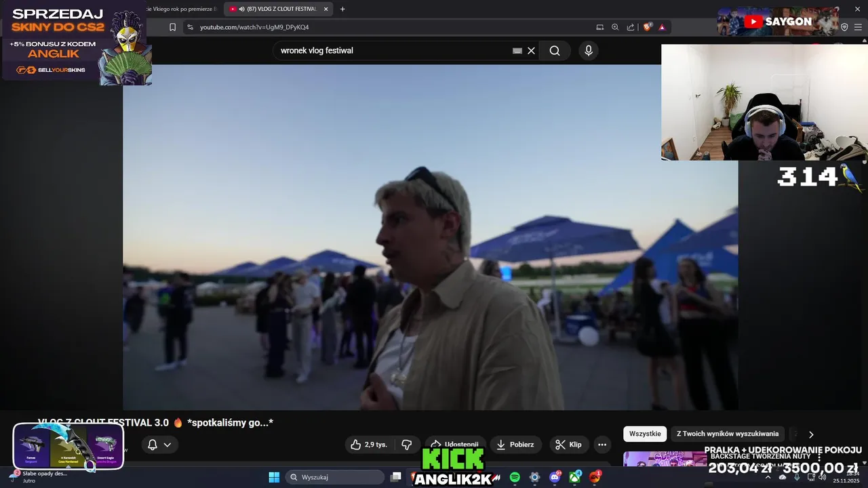
Task: Close the VLOG Z CLOUT FESTIVAL tab
Action: [x=326, y=9]
